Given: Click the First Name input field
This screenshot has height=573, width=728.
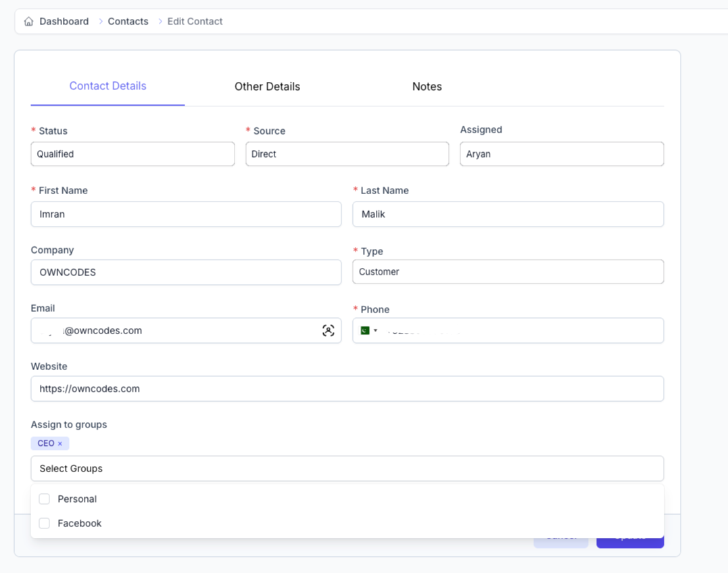Looking at the screenshot, I should pyautogui.click(x=186, y=214).
